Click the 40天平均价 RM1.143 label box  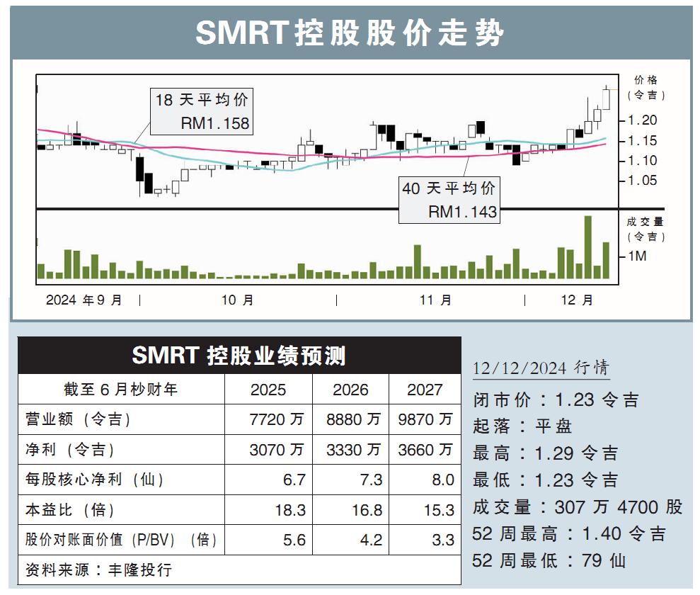coord(449,200)
